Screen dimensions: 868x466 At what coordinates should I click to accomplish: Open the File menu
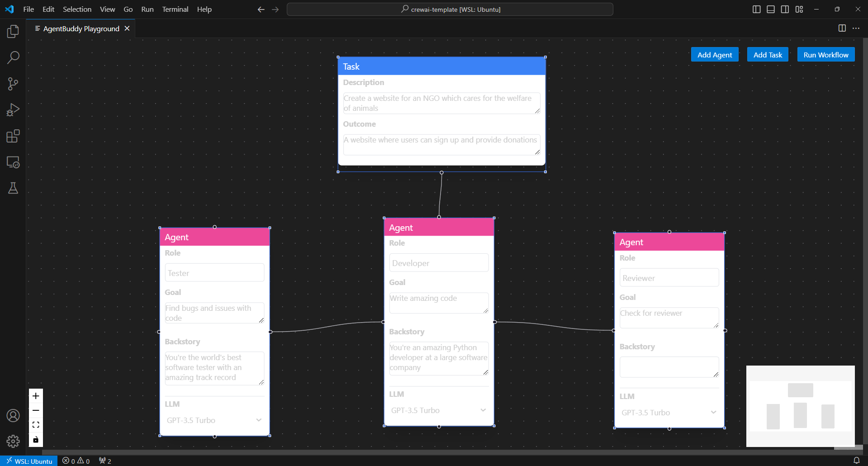tap(28, 9)
